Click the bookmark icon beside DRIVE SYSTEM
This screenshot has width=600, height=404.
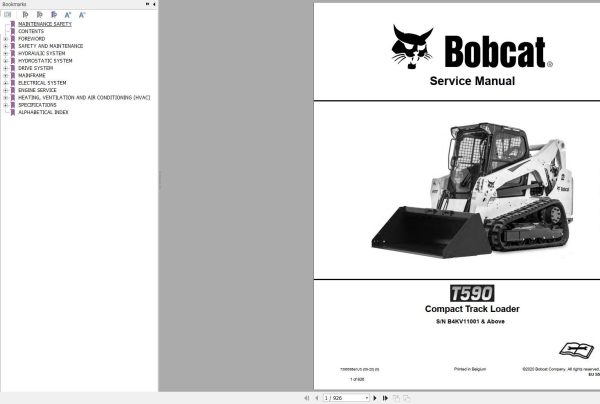pyautogui.click(x=13, y=68)
